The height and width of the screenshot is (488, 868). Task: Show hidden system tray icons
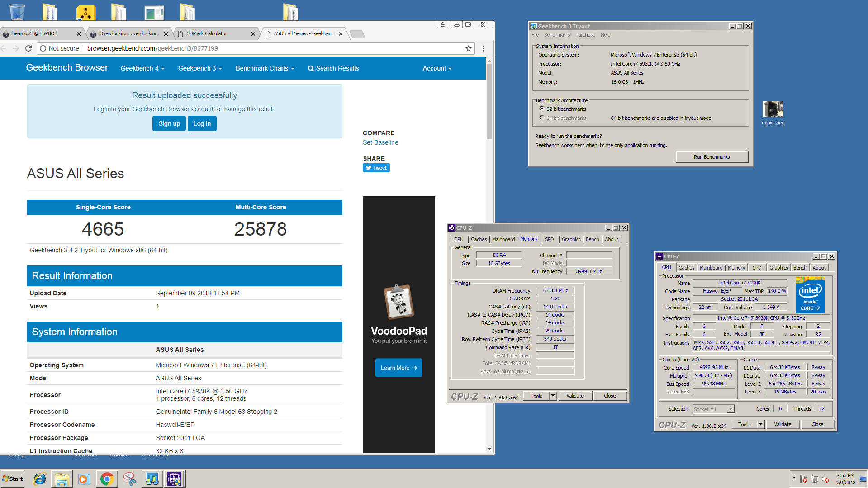point(794,479)
